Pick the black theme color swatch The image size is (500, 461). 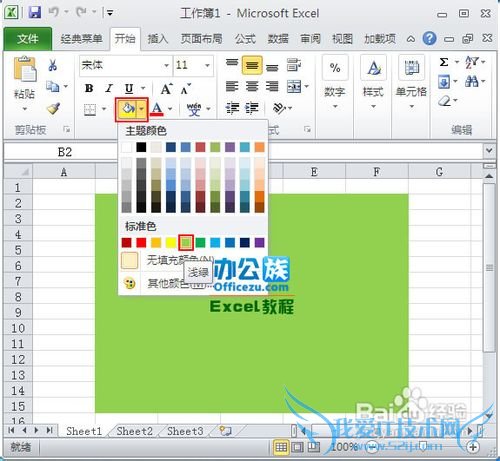tap(141, 147)
